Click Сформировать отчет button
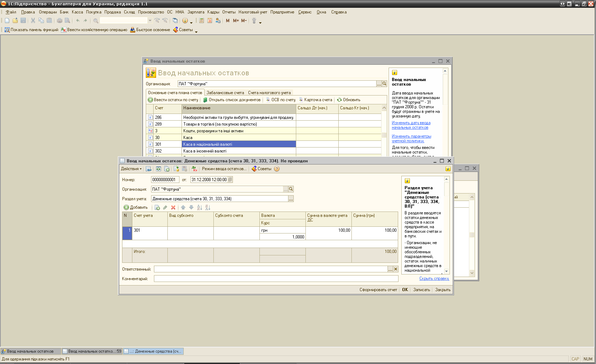This screenshot has width=596, height=364. pos(378,290)
